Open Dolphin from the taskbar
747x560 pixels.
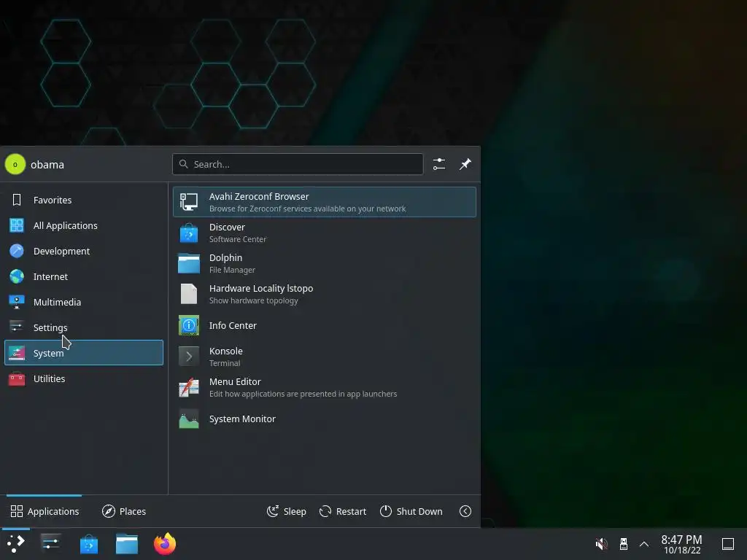pos(127,544)
